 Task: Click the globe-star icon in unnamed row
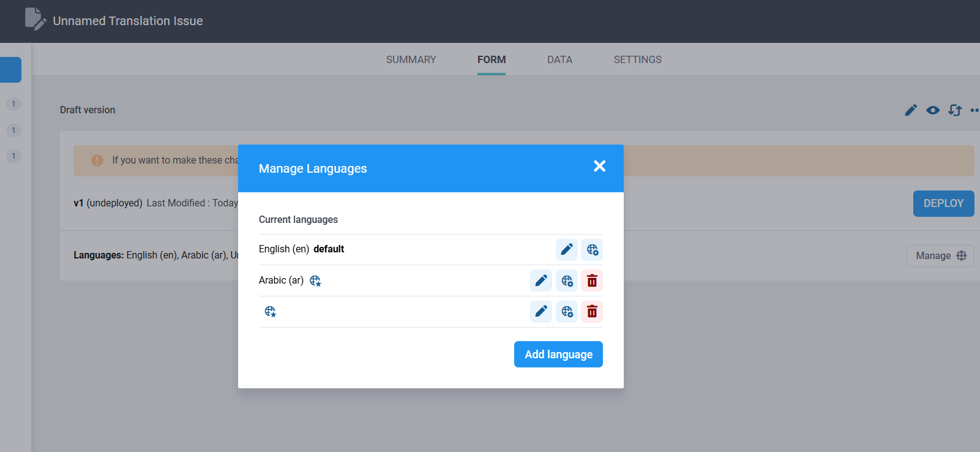click(271, 312)
